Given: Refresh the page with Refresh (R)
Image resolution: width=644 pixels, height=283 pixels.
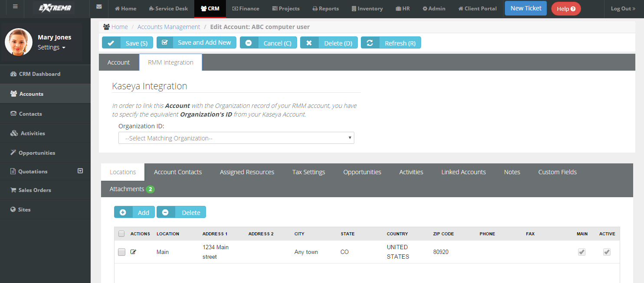Looking at the screenshot, I should tap(391, 43).
